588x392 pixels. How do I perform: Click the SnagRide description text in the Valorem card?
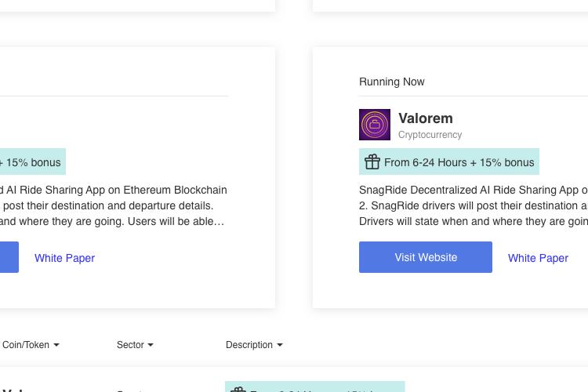[x=474, y=205]
